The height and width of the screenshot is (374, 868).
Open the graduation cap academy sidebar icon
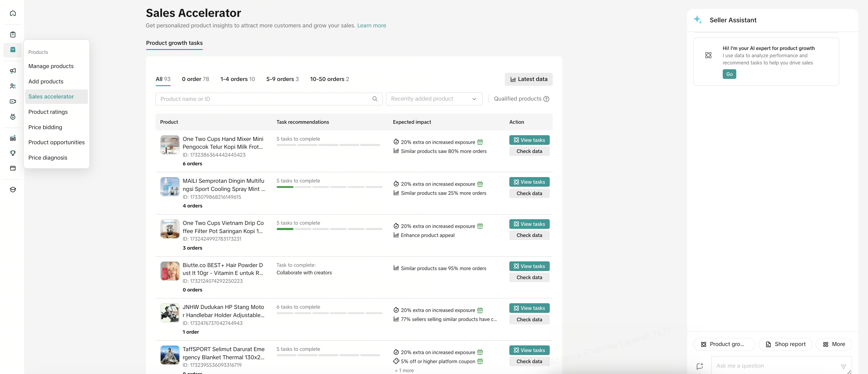point(13,189)
